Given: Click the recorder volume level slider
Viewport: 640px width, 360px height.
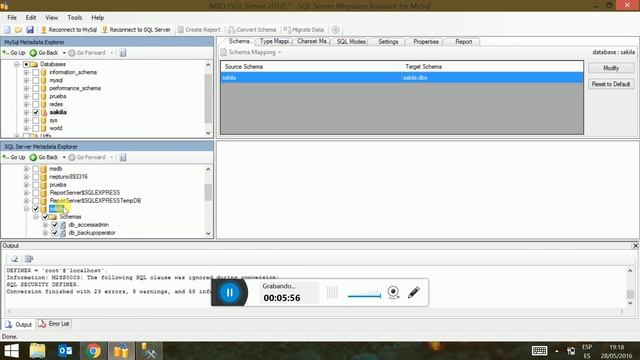Looking at the screenshot, I should 364,296.
